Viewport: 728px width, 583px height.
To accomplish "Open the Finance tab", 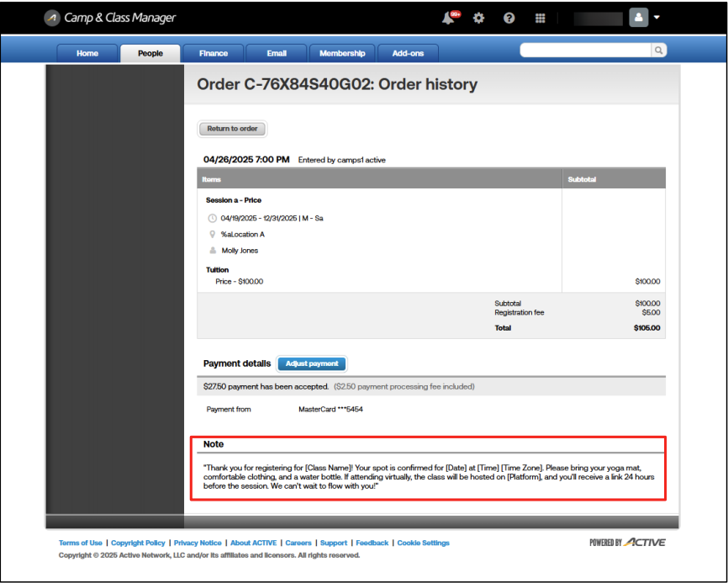I will [x=214, y=53].
